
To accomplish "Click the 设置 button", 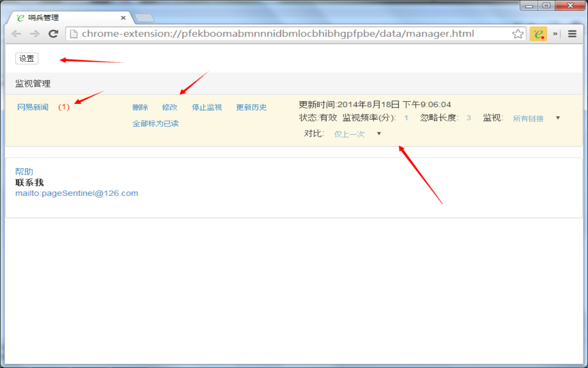I will (27, 58).
